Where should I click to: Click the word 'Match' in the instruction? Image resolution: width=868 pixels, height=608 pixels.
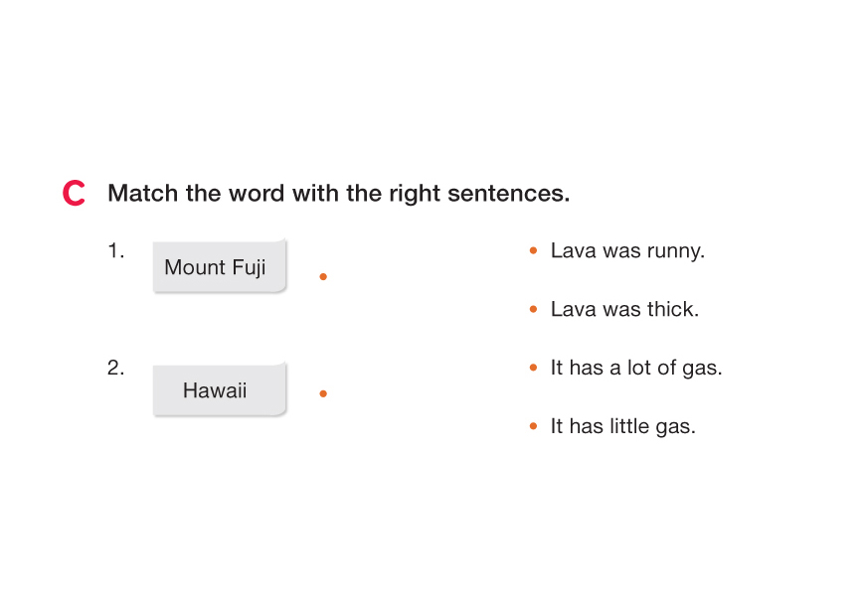(142, 193)
